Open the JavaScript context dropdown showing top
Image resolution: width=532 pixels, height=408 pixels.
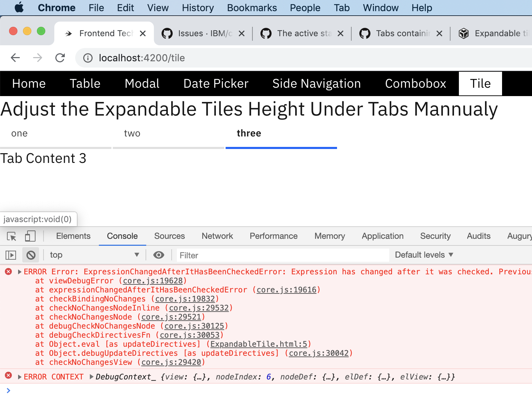[x=94, y=255]
